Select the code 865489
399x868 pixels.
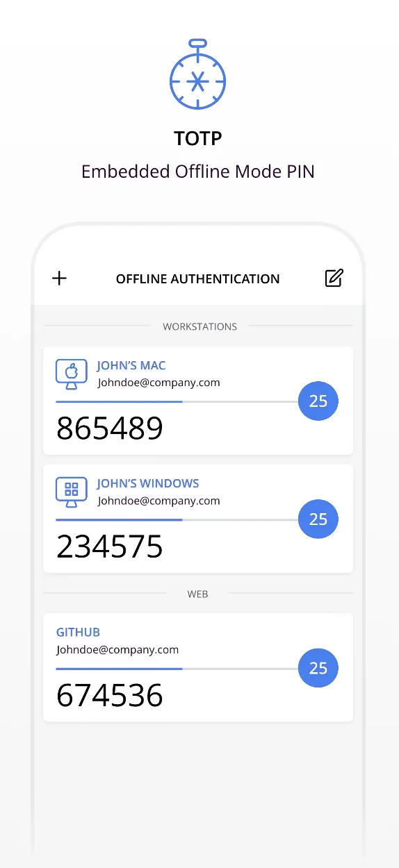pyautogui.click(x=110, y=428)
